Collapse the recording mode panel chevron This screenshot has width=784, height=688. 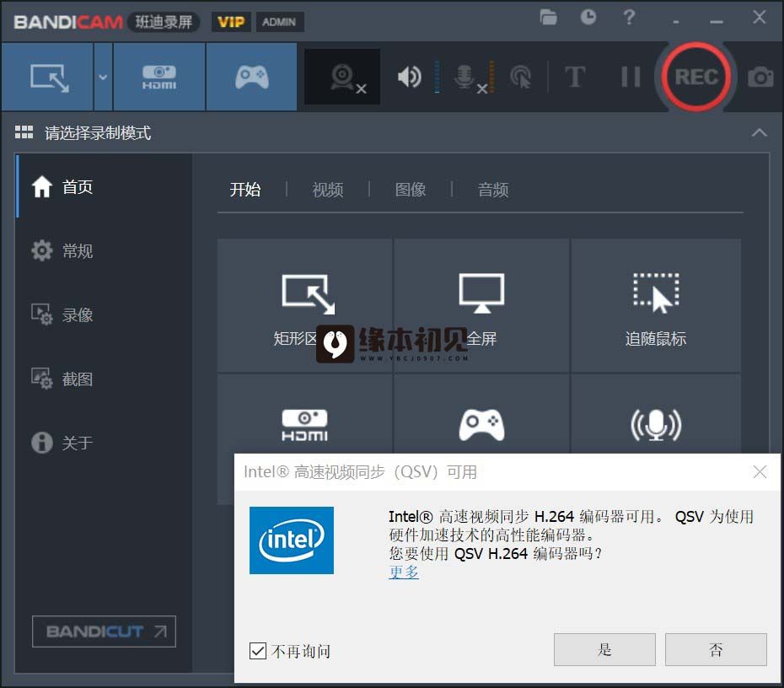point(759,132)
